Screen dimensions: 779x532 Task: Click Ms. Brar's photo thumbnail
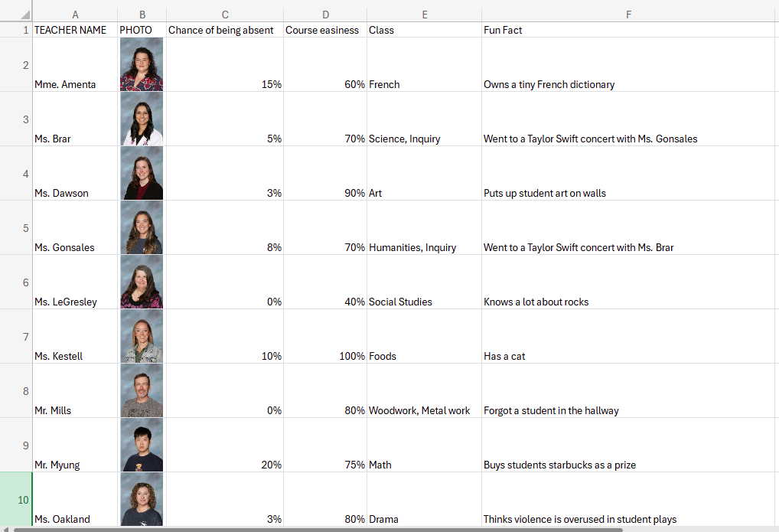(142, 119)
